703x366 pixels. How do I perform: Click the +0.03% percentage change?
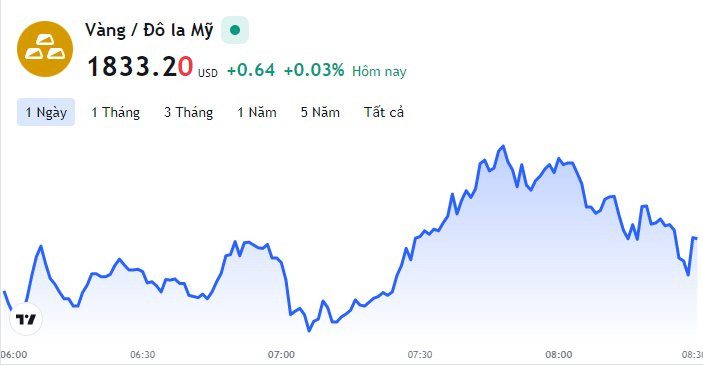(314, 70)
